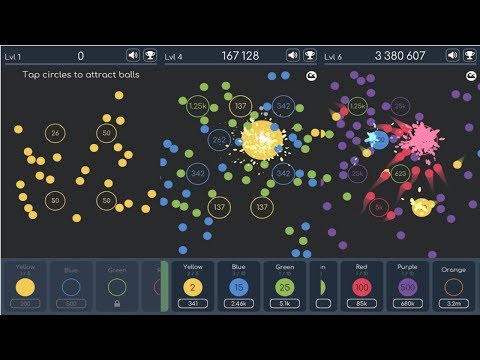
Task: Click the 'Lvl 1' level label
Action: click(x=13, y=57)
